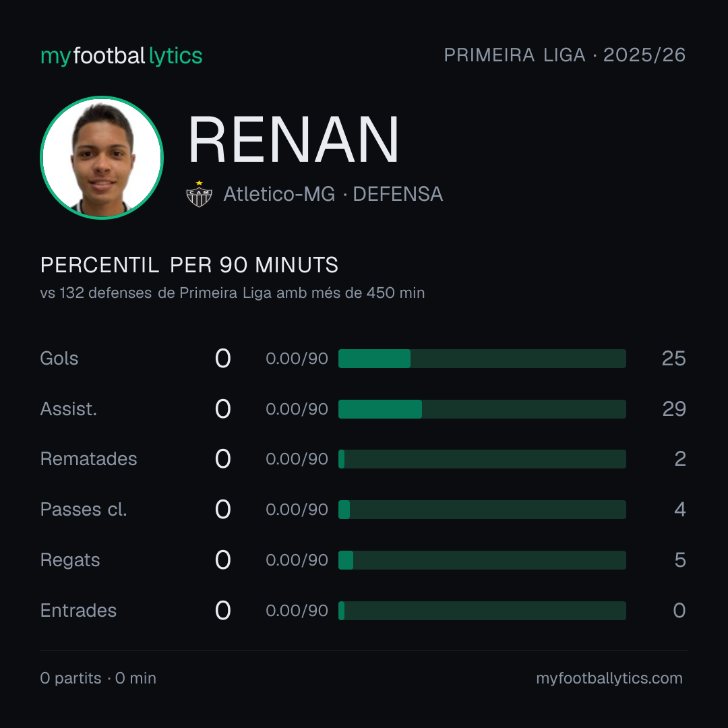Image resolution: width=728 pixels, height=728 pixels.
Task: Click the Regats percentile bar
Action: point(482,560)
